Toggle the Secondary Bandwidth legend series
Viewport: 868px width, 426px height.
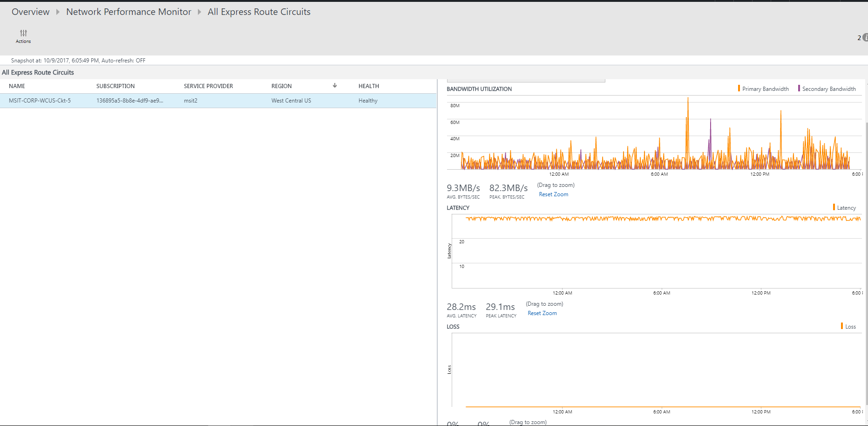click(x=828, y=89)
